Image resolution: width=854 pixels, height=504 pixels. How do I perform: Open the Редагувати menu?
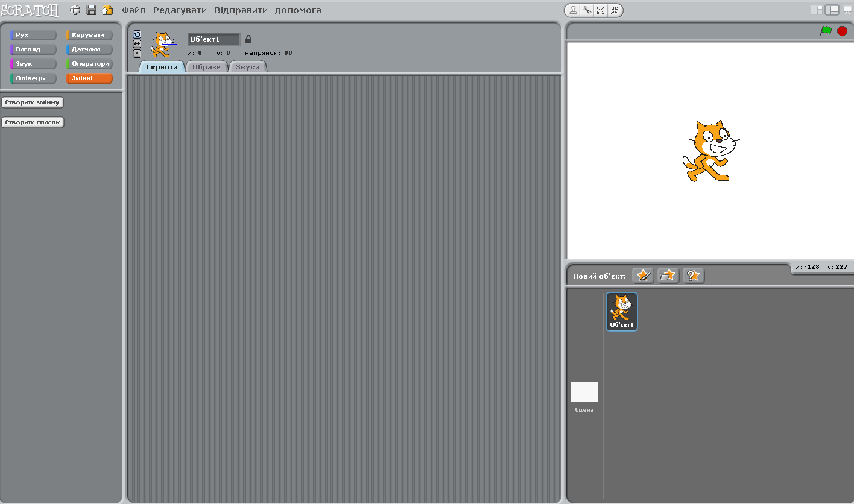click(180, 10)
